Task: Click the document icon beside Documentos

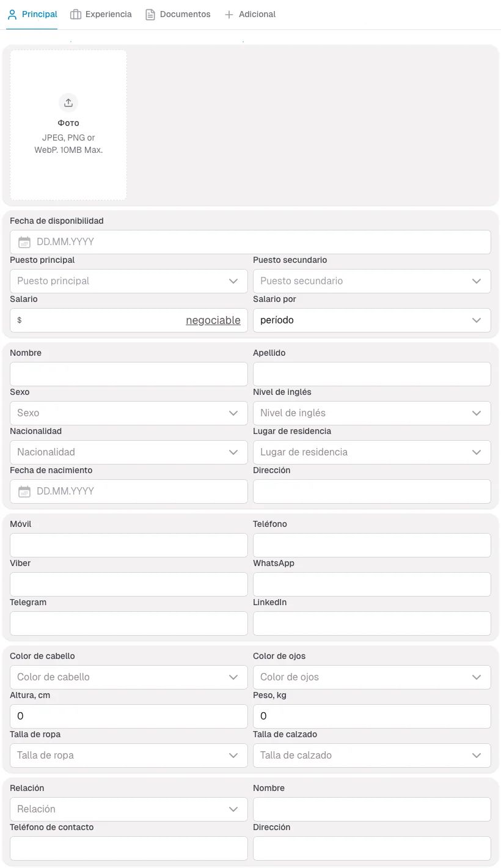Action: click(x=150, y=14)
